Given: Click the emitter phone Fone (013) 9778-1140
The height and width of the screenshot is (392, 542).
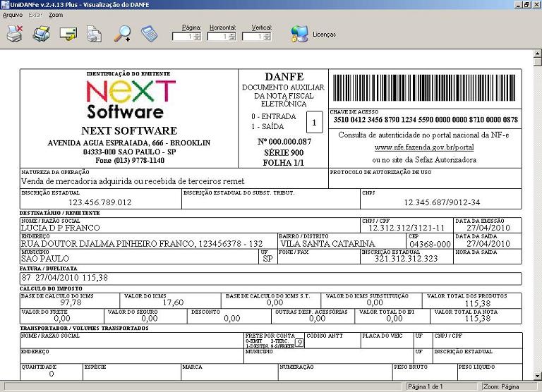Looking at the screenshot, I should tap(130, 161).
